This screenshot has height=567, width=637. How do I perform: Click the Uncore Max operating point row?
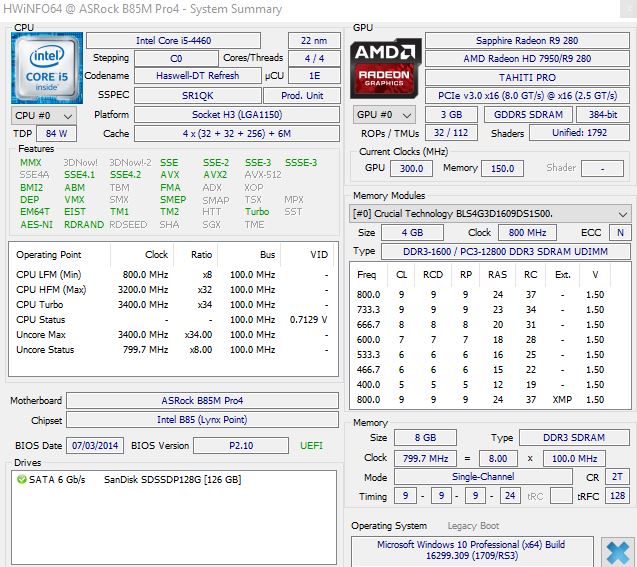pyautogui.click(x=172, y=335)
